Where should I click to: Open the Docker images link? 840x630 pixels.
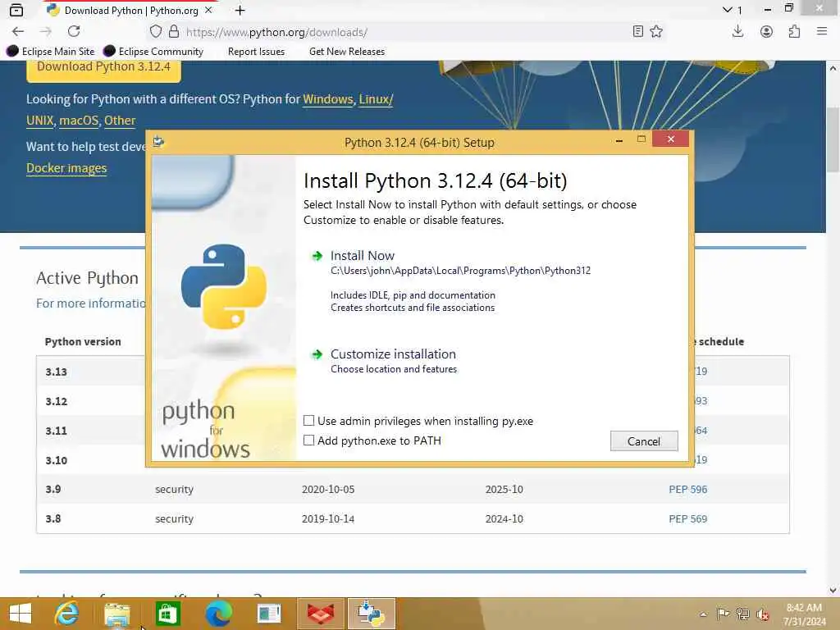pos(66,168)
